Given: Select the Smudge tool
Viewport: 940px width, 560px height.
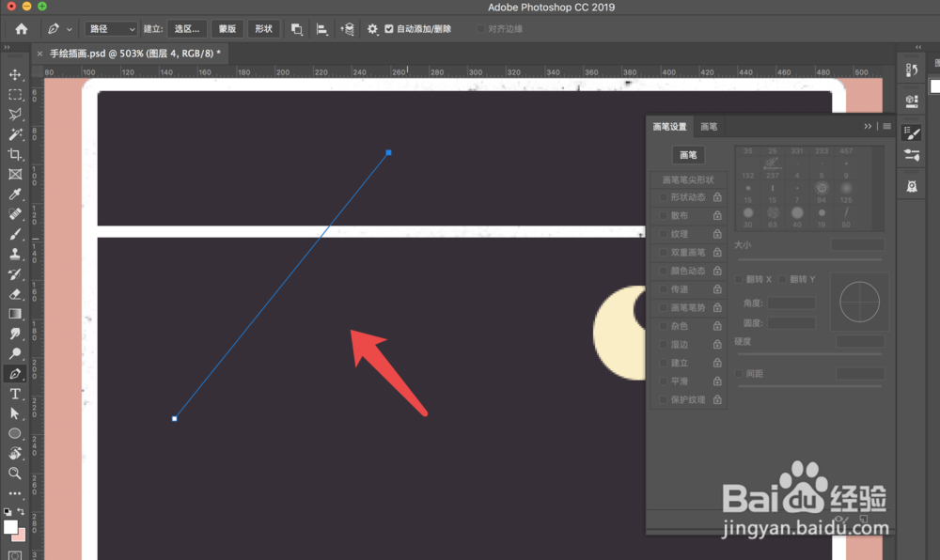Looking at the screenshot, I should [15, 334].
